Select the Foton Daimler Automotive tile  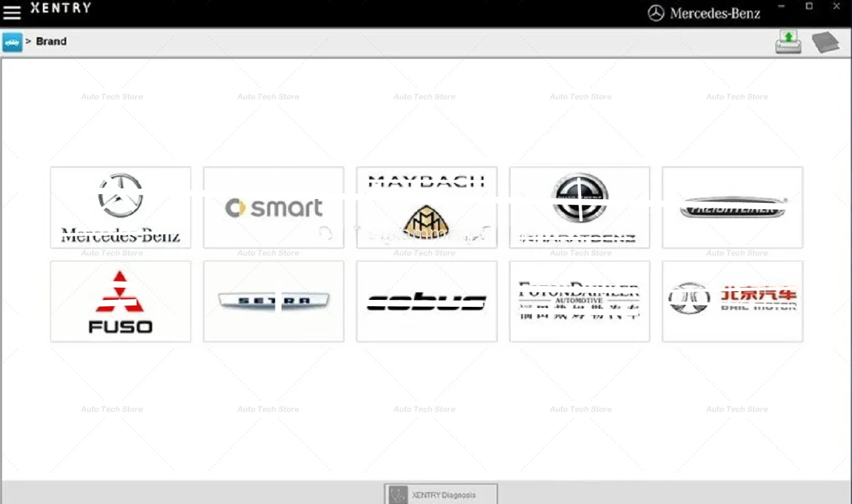click(x=580, y=302)
